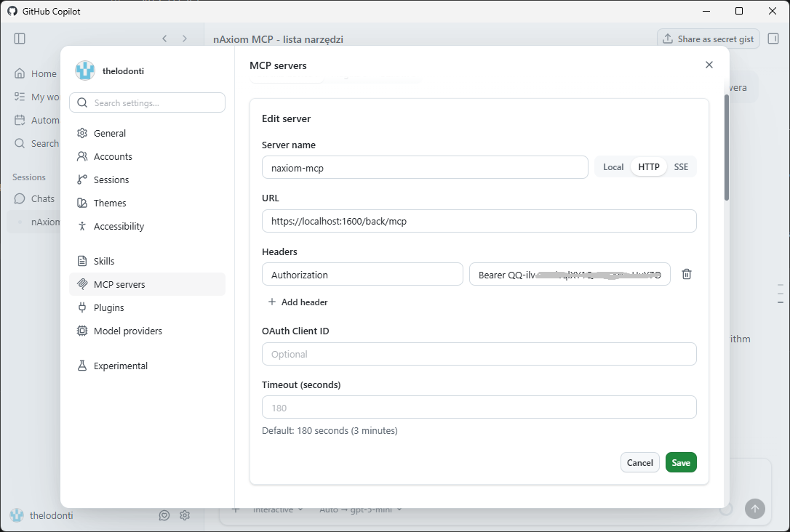The image size is (790, 532).
Task: Open Chats in the Sessions section
Action: [x=34, y=199]
